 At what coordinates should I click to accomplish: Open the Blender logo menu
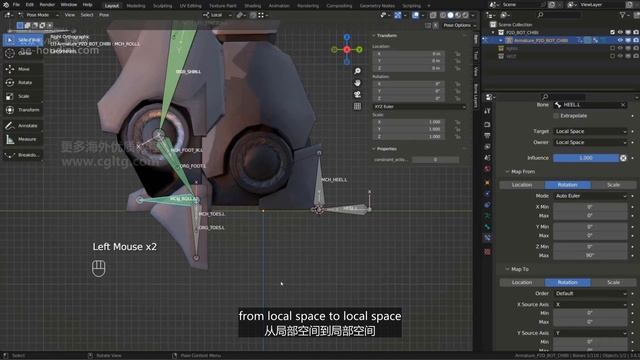click(x=6, y=4)
